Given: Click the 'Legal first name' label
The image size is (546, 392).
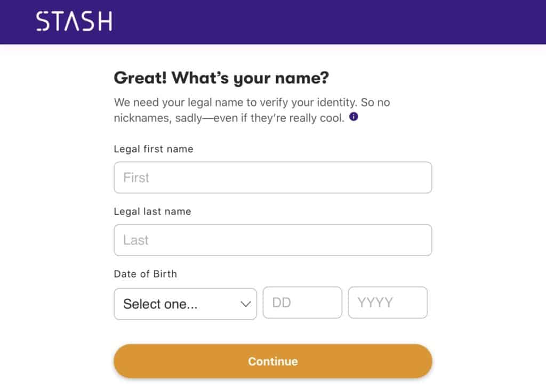Looking at the screenshot, I should 154,149.
